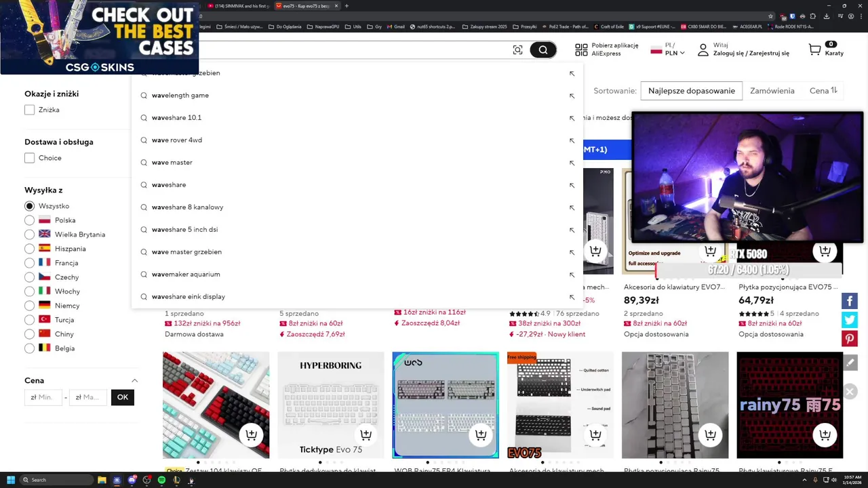The image size is (868, 488).
Task: Select Hiszpania radio option
Action: click(x=29, y=249)
